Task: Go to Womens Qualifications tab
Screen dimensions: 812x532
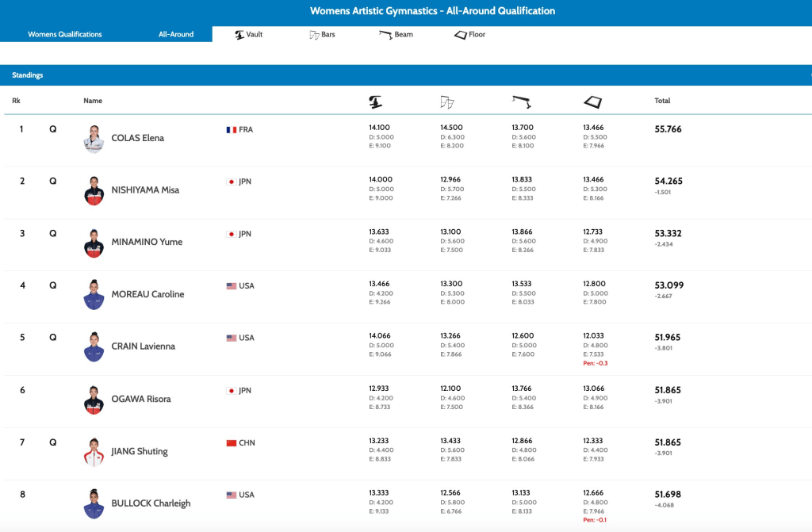Action: [x=65, y=35]
